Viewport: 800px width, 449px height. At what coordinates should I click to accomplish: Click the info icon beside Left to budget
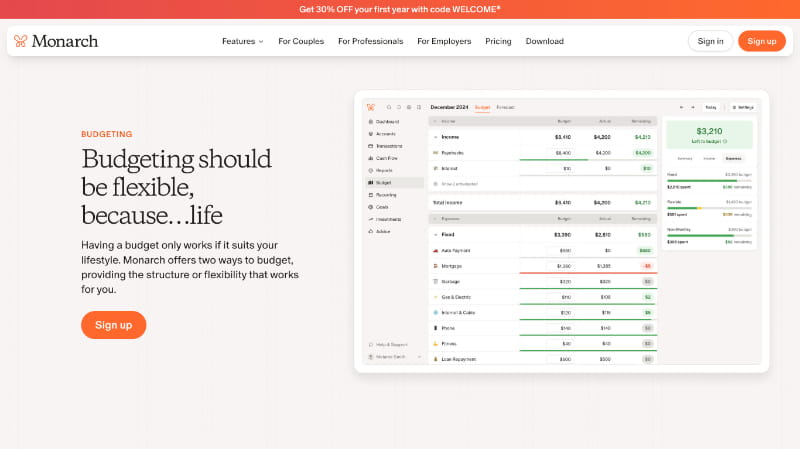tap(725, 141)
